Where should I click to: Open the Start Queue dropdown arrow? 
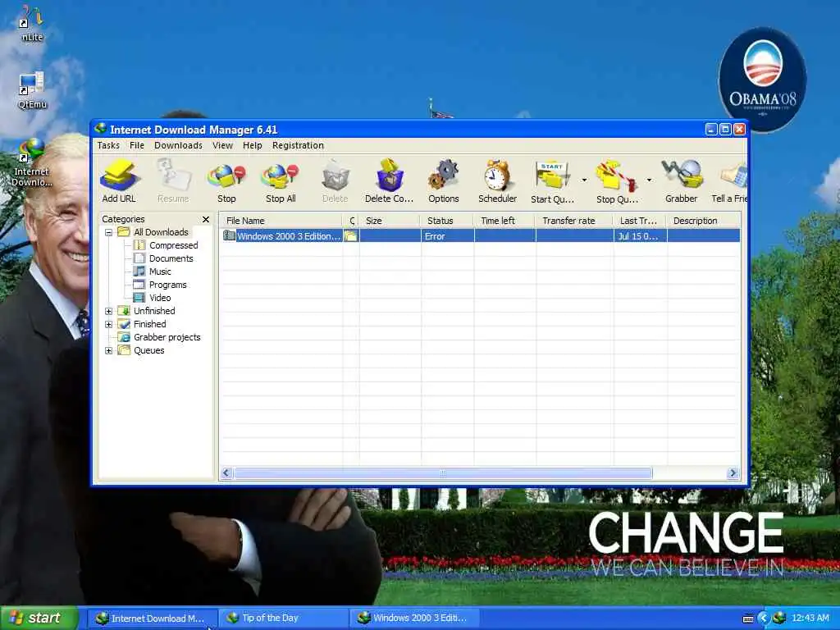pos(584,180)
